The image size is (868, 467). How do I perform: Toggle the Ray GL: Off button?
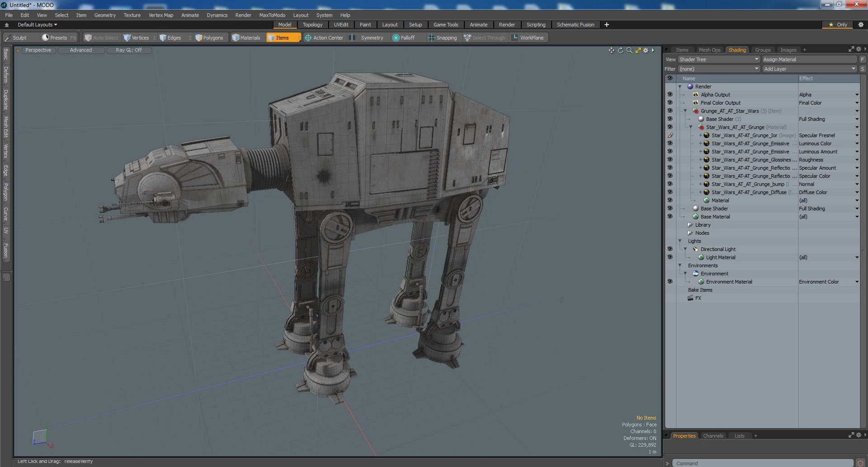click(x=129, y=50)
